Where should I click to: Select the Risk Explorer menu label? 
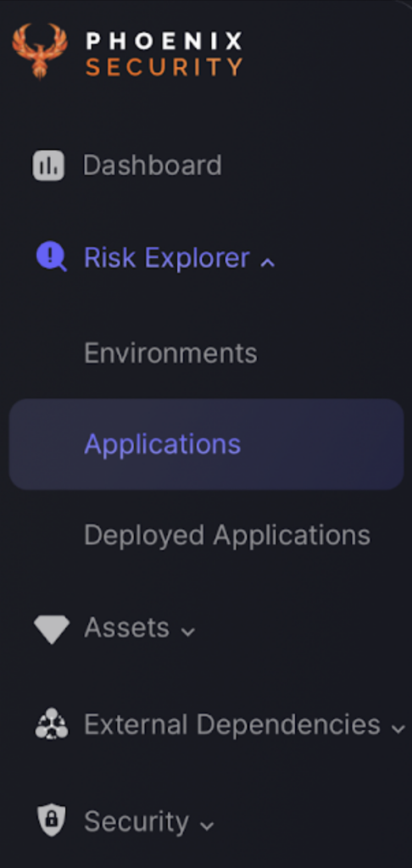pos(167,258)
